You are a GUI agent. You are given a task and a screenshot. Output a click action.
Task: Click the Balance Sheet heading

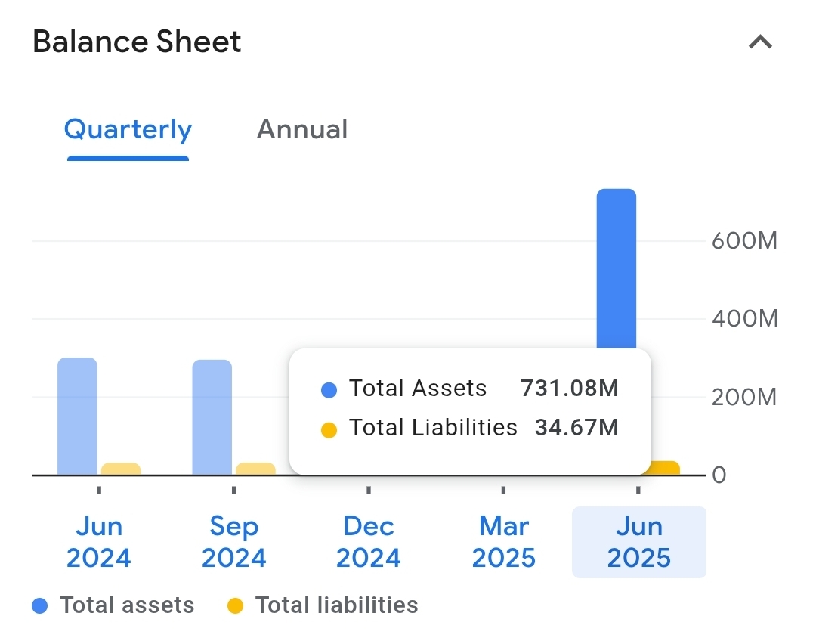click(x=137, y=42)
